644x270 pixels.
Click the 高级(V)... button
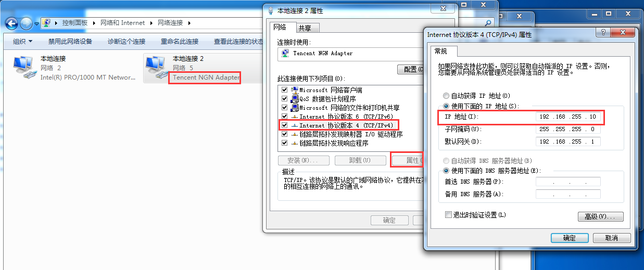point(600,216)
